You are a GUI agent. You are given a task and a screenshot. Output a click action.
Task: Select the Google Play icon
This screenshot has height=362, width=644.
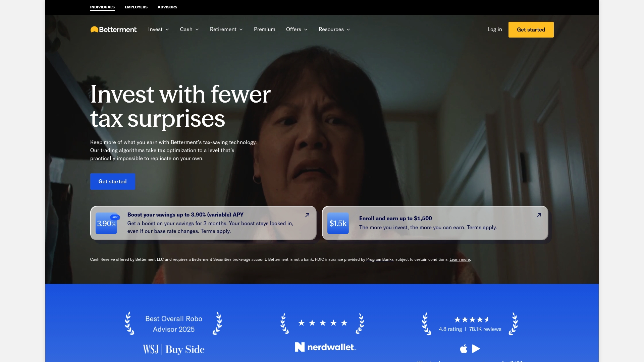tap(476, 349)
